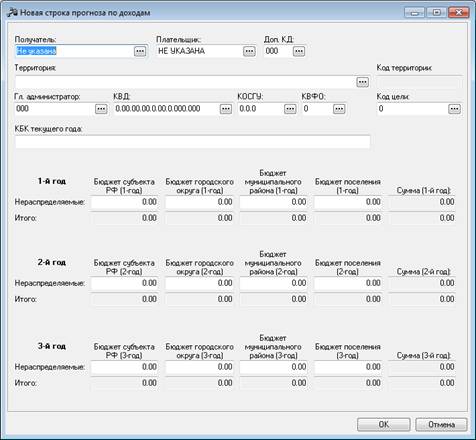This screenshot has height=440, width=476.
Task: Click the Получатель text field
Action: [74, 51]
